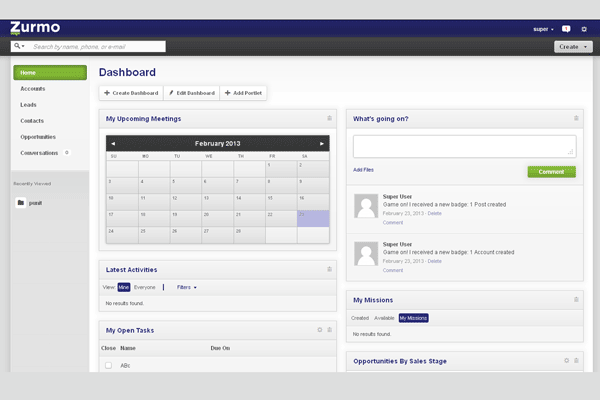Delete the Opportunities By Sales Stage portlet via trash icon
Screen dimensions: 600x400
(577, 360)
